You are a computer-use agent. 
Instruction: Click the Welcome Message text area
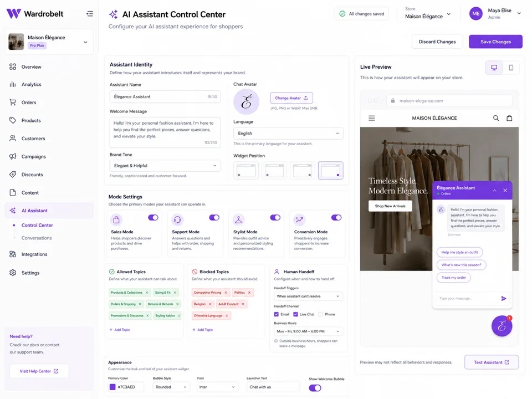pos(165,132)
